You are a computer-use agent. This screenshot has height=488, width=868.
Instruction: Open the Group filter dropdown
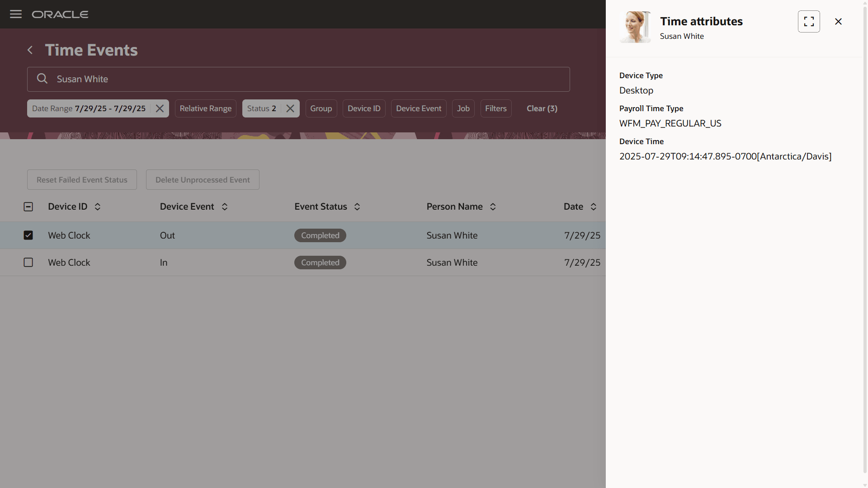pyautogui.click(x=321, y=108)
